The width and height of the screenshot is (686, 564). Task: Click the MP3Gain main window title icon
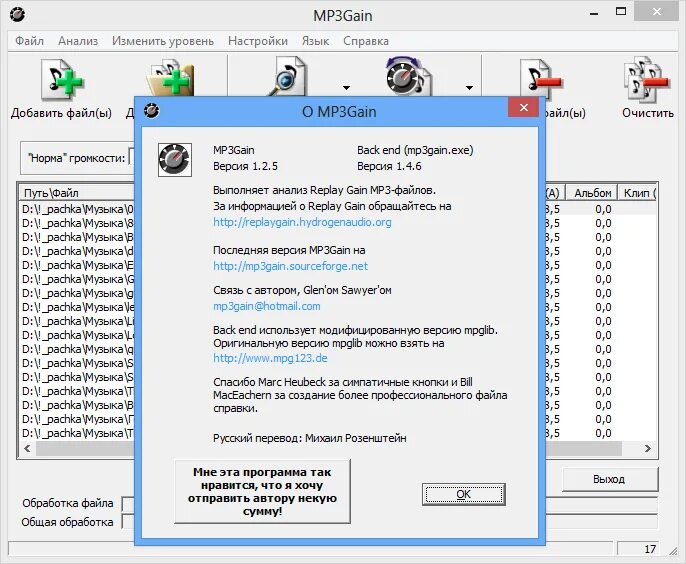pyautogui.click(x=17, y=14)
